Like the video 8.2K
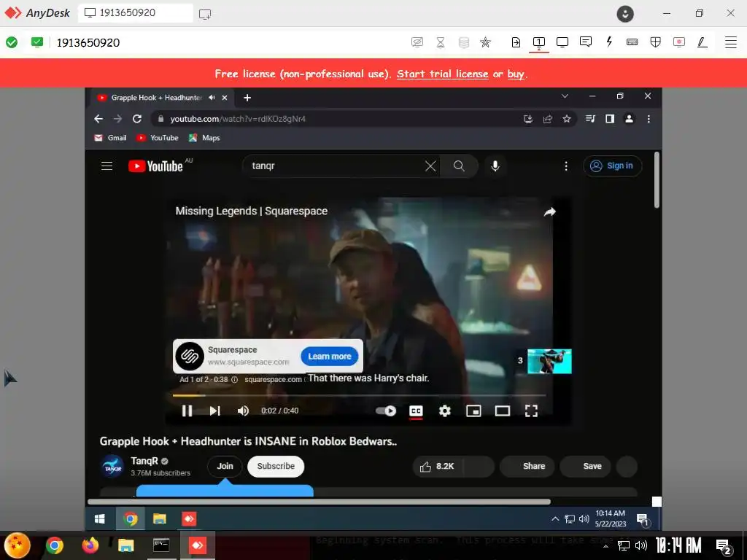This screenshot has width=747, height=560. click(x=438, y=466)
